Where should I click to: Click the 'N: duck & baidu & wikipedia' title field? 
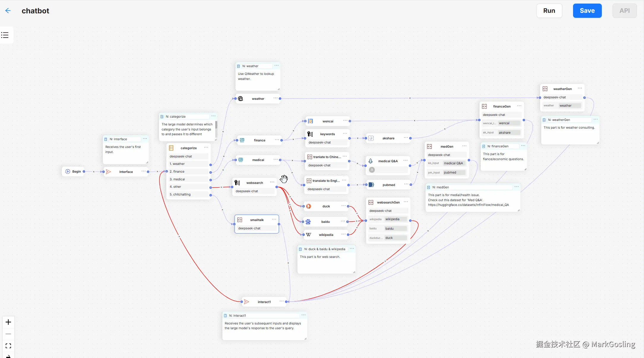[325, 249]
